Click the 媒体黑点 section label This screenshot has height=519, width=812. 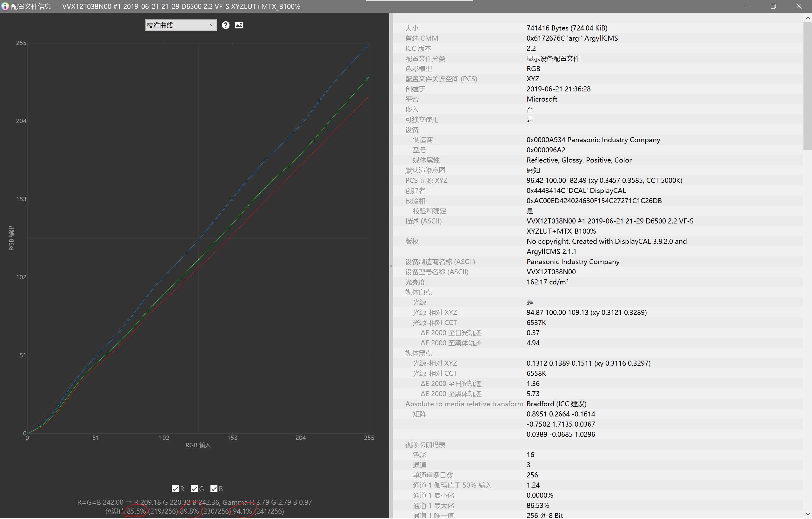coord(418,353)
